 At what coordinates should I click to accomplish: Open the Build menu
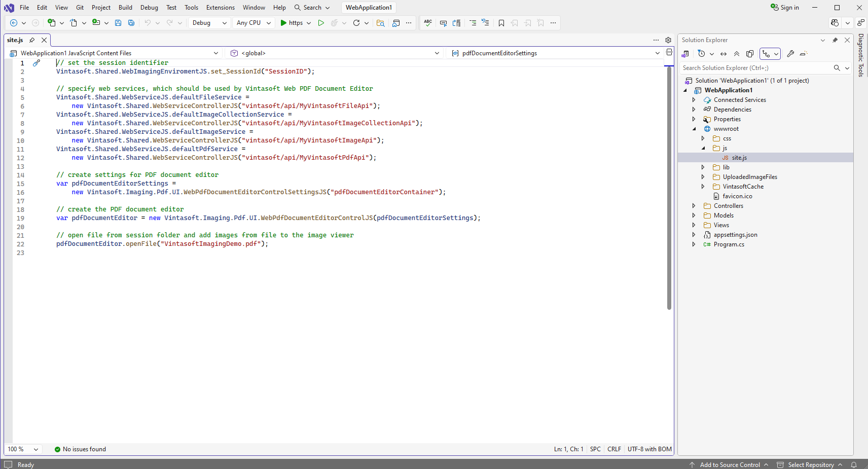(x=125, y=8)
